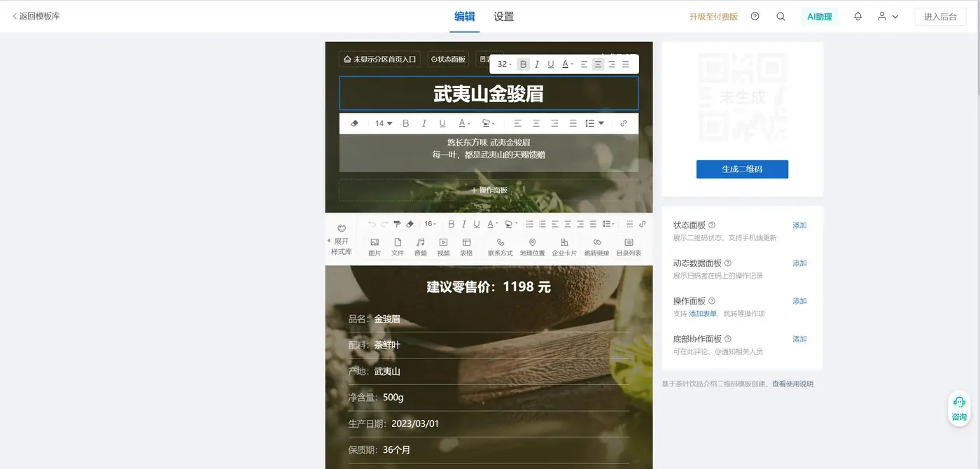Image resolution: width=980 pixels, height=469 pixels.
Task: Insert a video with the 视频 icon
Action: click(x=444, y=246)
